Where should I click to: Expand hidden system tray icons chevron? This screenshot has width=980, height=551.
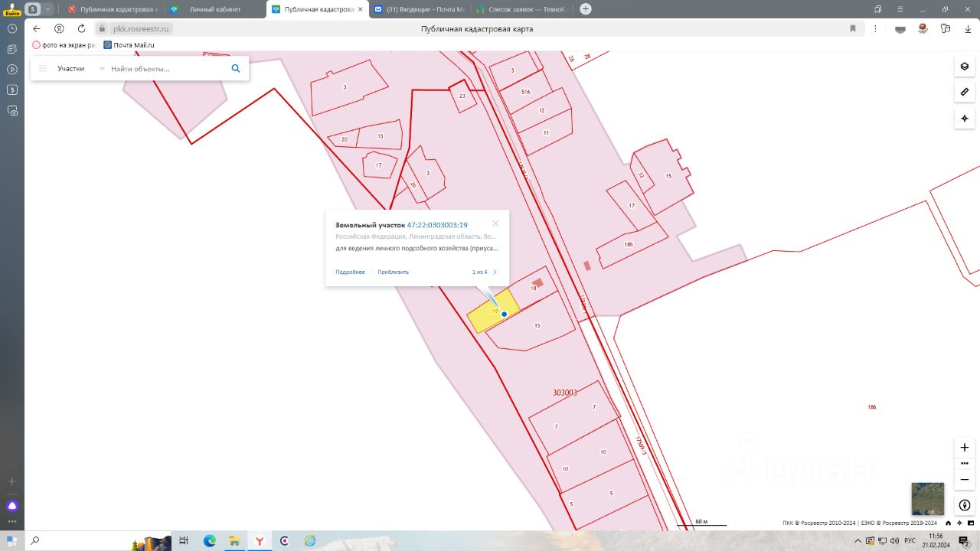(x=857, y=541)
